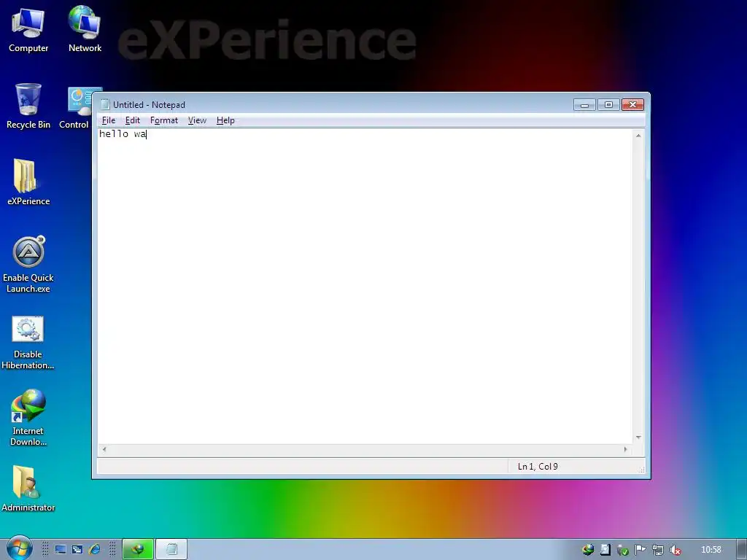
Task: Click the Notepad title bar icon
Action: pos(105,104)
